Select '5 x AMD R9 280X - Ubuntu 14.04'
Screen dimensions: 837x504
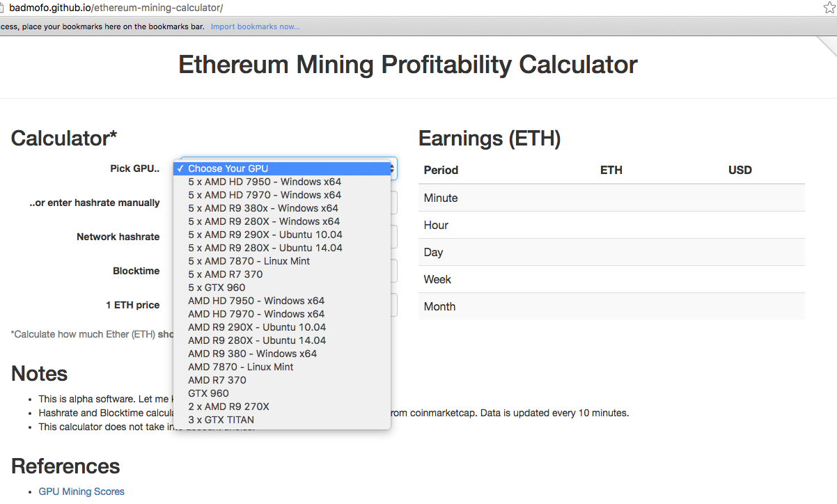tap(282, 248)
